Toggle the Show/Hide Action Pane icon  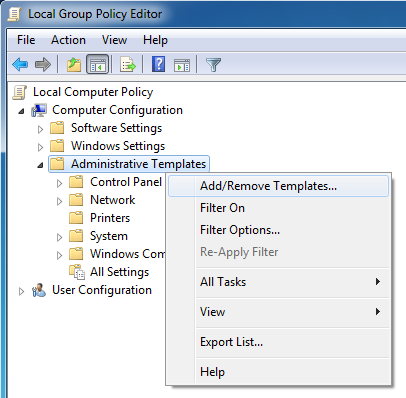182,65
